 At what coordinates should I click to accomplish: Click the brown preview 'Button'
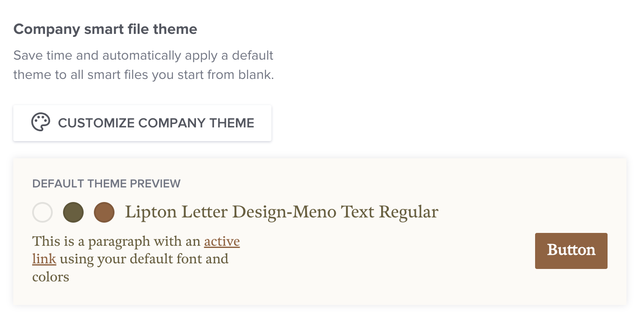pos(571,251)
